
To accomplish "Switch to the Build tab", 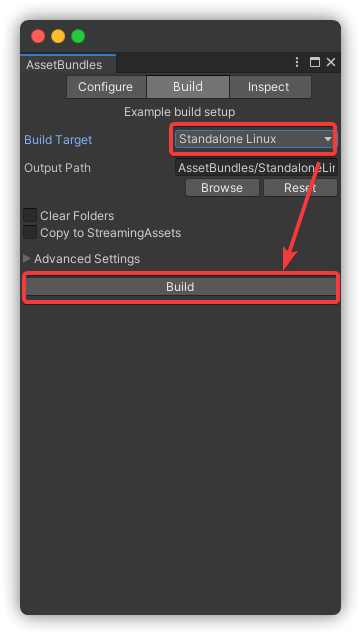I will pos(188,87).
